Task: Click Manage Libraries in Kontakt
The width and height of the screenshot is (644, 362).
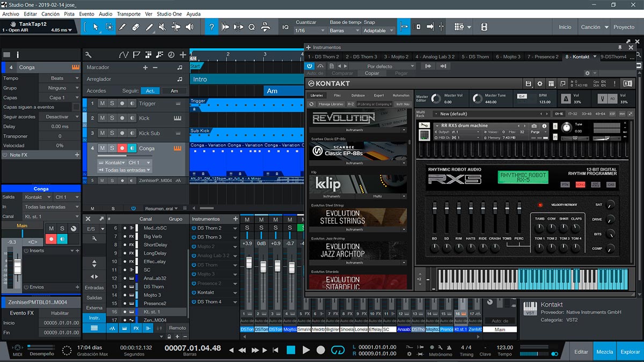Action: coord(331,104)
